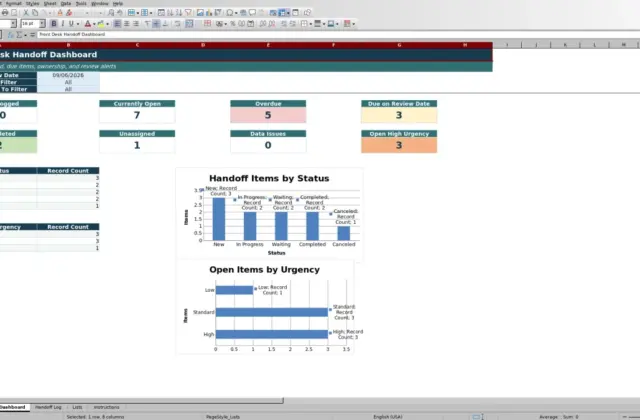Click the horizontal scrollbar at bottom
This screenshot has height=420, width=640.
pos(141,401)
